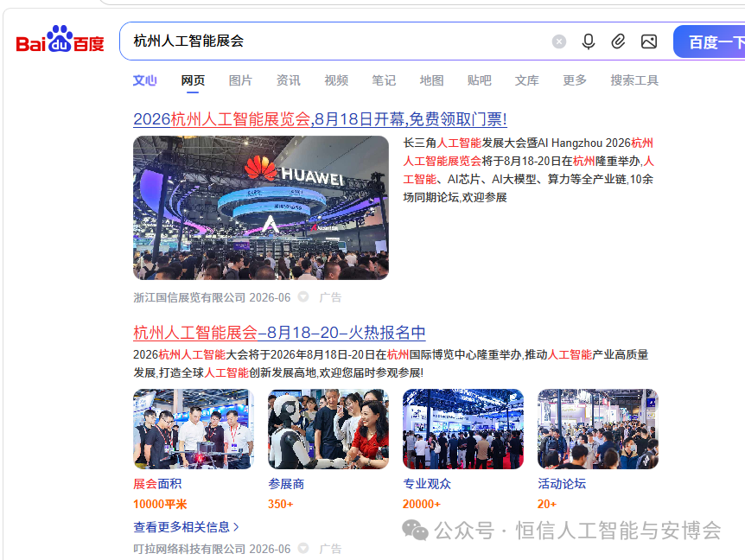Click the 专业观众 link
745x560 pixels.
click(x=427, y=484)
